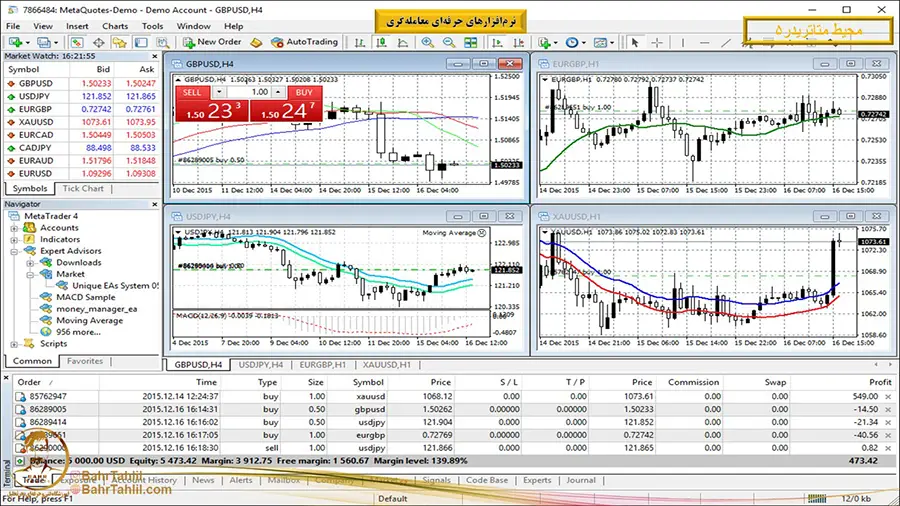Zoom in on the chart
The width and height of the screenshot is (900, 506).
click(x=428, y=42)
